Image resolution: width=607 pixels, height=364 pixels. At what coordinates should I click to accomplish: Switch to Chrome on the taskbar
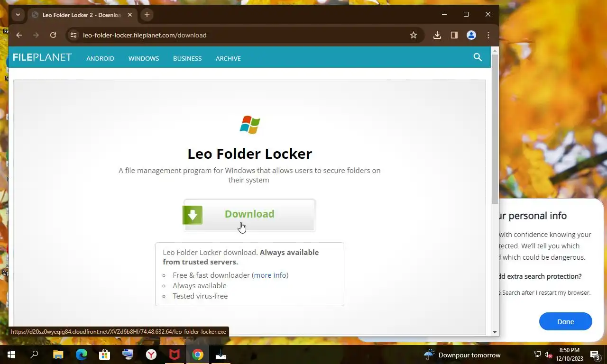point(198,355)
